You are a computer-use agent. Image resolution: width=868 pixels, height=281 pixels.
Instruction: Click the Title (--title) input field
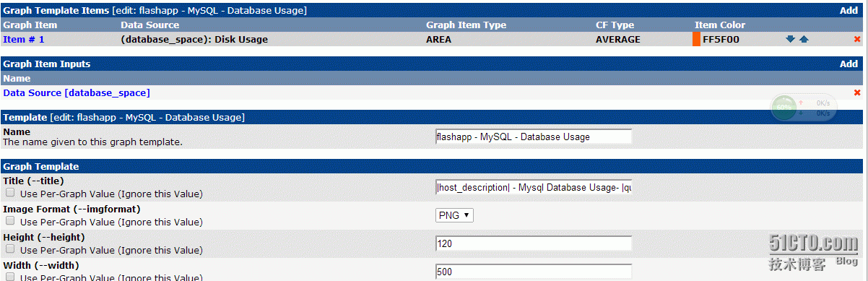pyautogui.click(x=534, y=187)
